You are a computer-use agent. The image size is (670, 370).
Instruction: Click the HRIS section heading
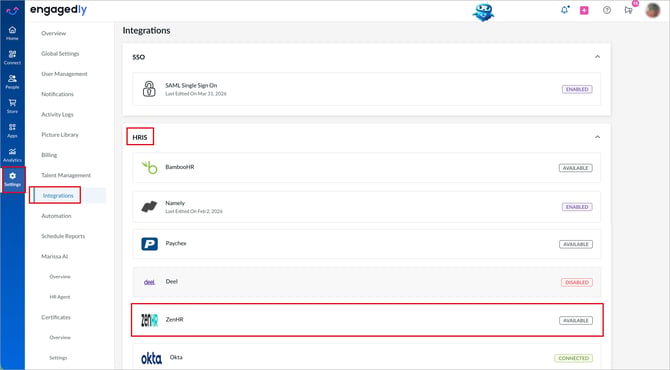pos(140,137)
